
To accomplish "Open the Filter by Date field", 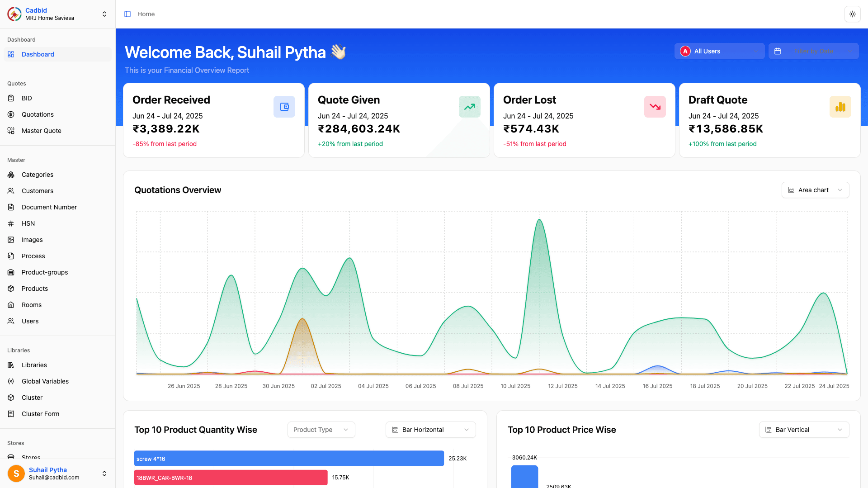I will (813, 51).
